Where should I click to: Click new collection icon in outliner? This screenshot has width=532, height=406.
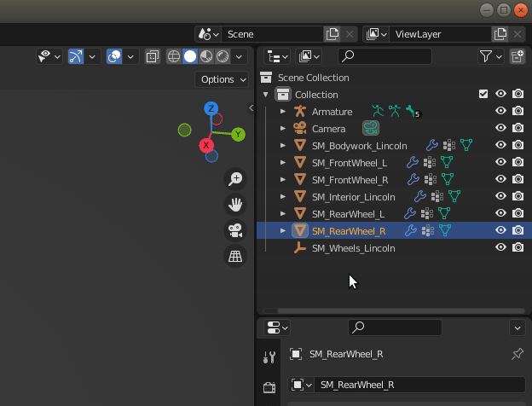tap(517, 56)
